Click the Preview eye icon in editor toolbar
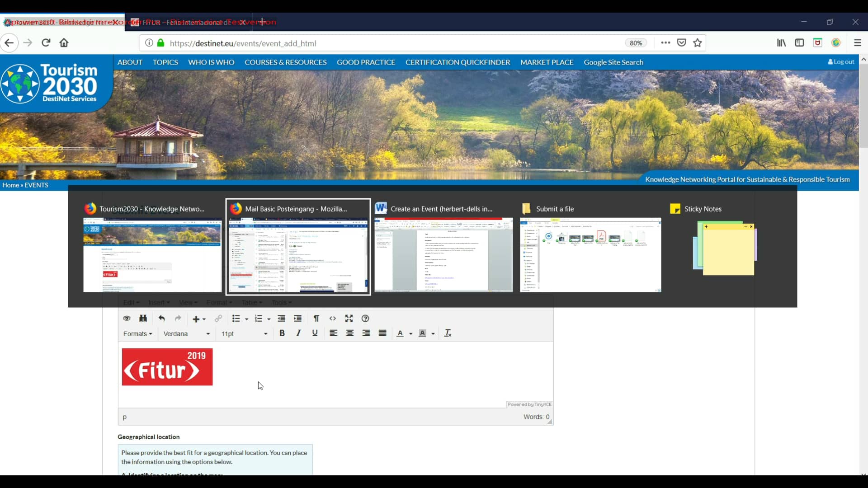 127,319
